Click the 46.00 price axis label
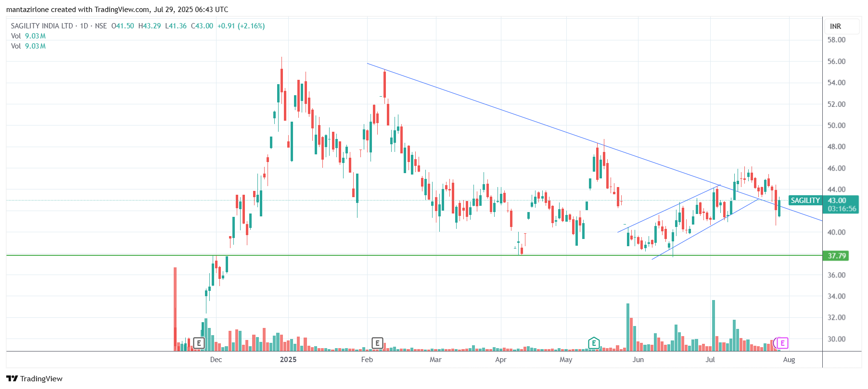 point(836,168)
